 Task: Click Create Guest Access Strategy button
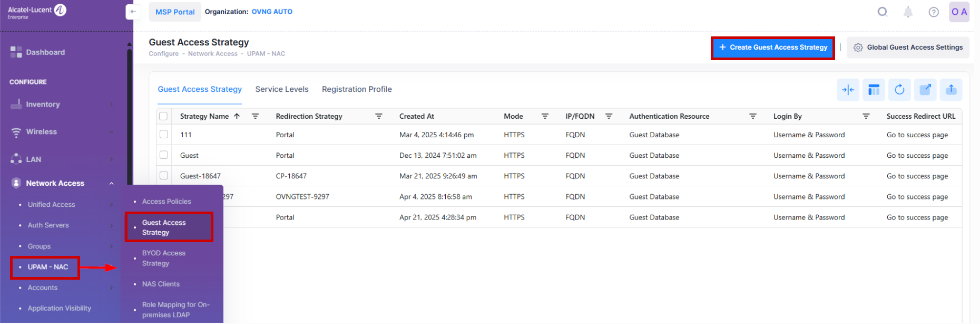(x=772, y=47)
